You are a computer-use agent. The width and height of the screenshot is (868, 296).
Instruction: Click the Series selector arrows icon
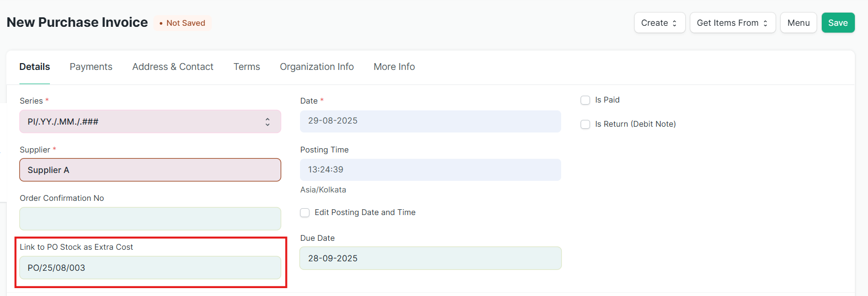[x=267, y=122]
